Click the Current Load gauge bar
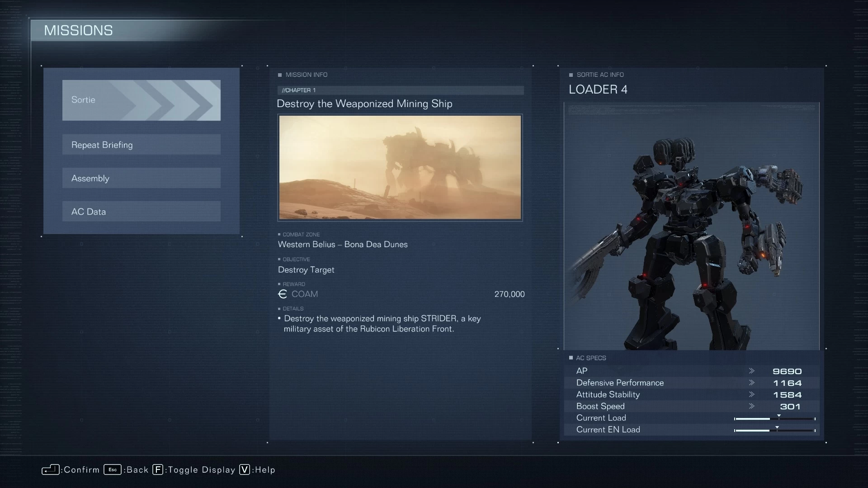This screenshot has height=488, width=868. point(775,418)
